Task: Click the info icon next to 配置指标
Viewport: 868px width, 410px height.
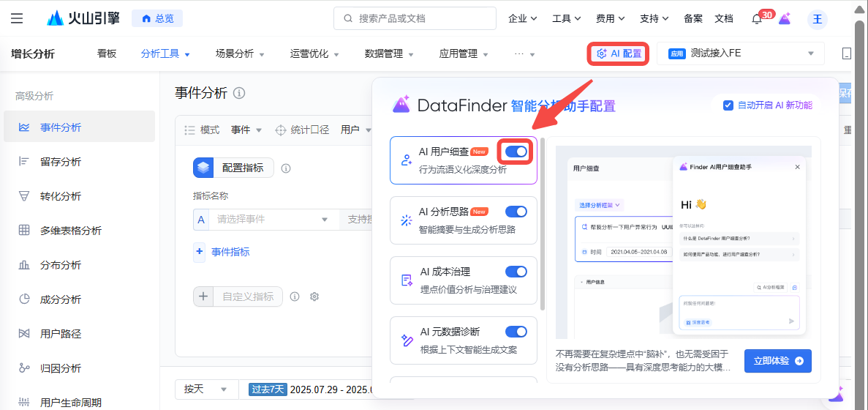Action: (286, 168)
